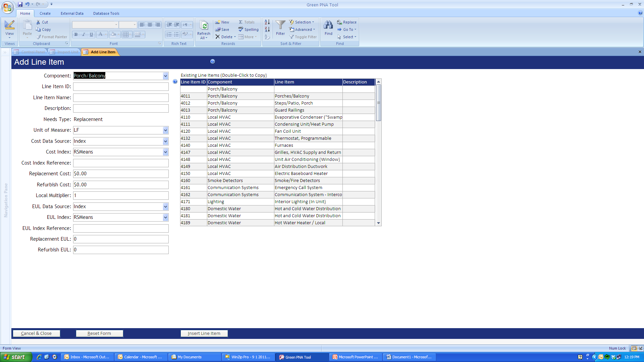Click the Refresh All icon
Viewport: 644px width, 362px height.
(x=204, y=26)
